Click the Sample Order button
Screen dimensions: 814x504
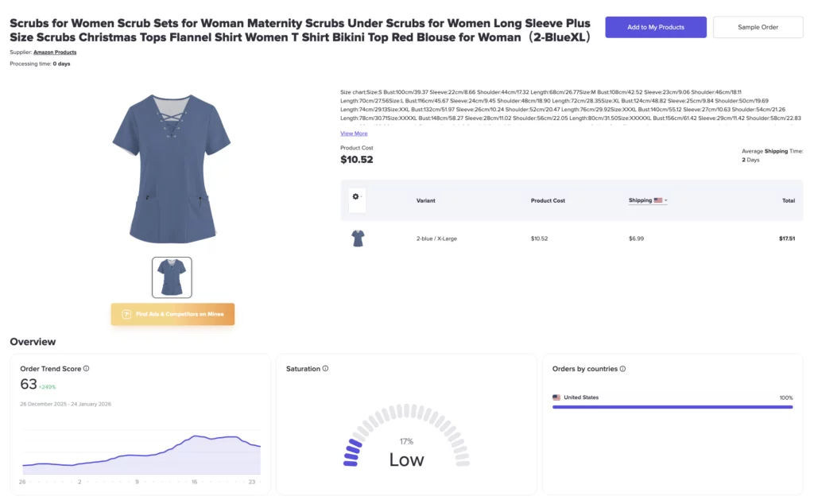(758, 27)
